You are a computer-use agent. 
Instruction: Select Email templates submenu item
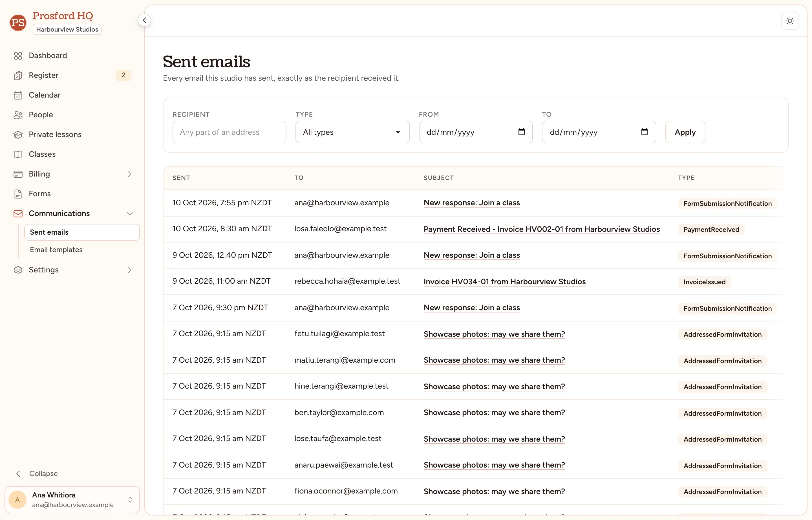(82, 250)
